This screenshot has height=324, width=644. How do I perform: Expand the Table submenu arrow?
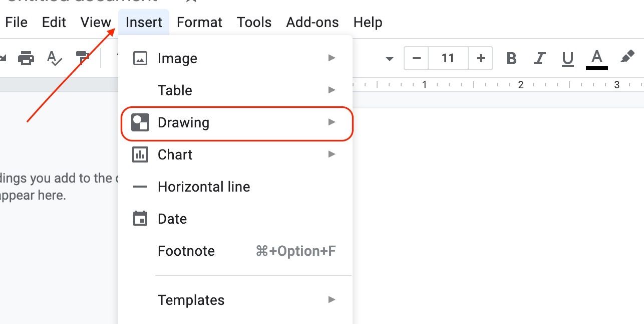(332, 90)
